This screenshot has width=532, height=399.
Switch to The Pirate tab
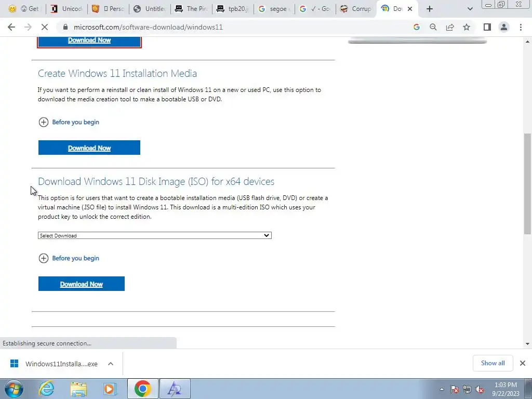[x=191, y=9]
